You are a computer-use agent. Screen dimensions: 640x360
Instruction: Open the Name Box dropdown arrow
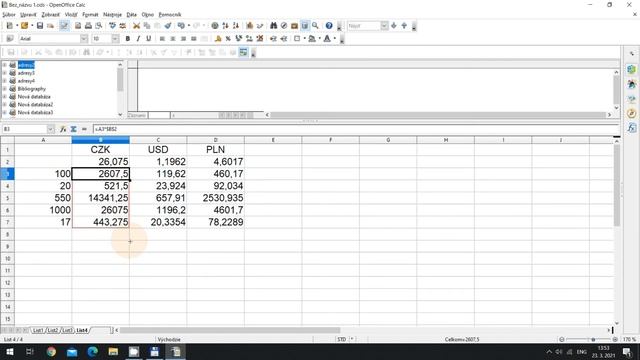point(50,129)
